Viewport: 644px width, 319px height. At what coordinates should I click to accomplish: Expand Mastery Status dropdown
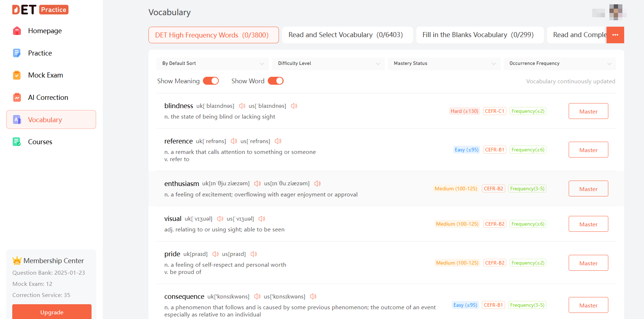pyautogui.click(x=444, y=63)
